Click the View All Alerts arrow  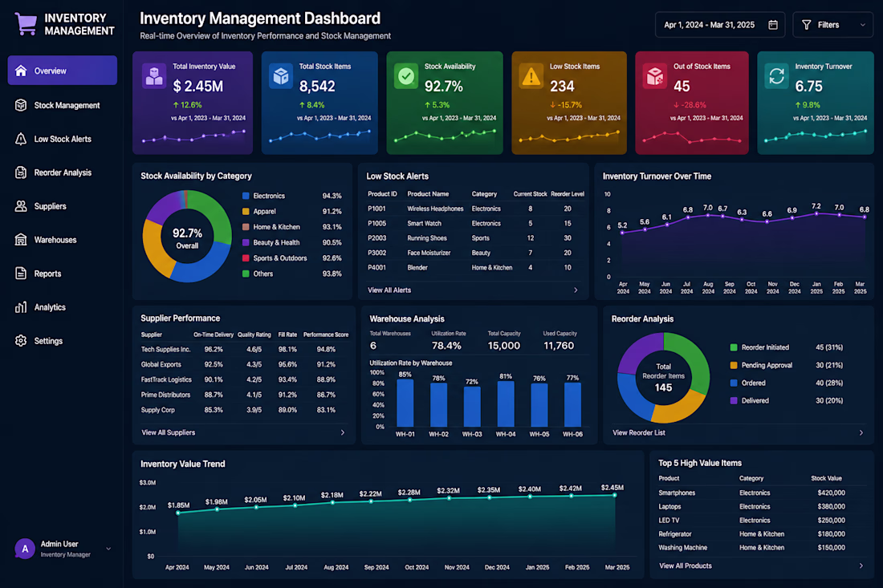[x=576, y=290]
